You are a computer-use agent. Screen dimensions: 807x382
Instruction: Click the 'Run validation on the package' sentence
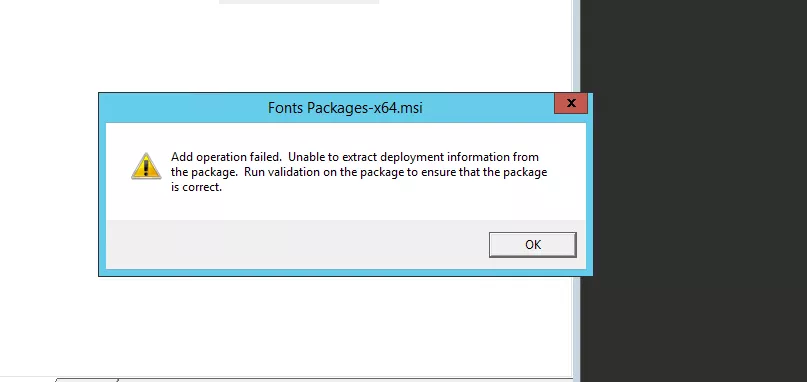tap(324, 172)
